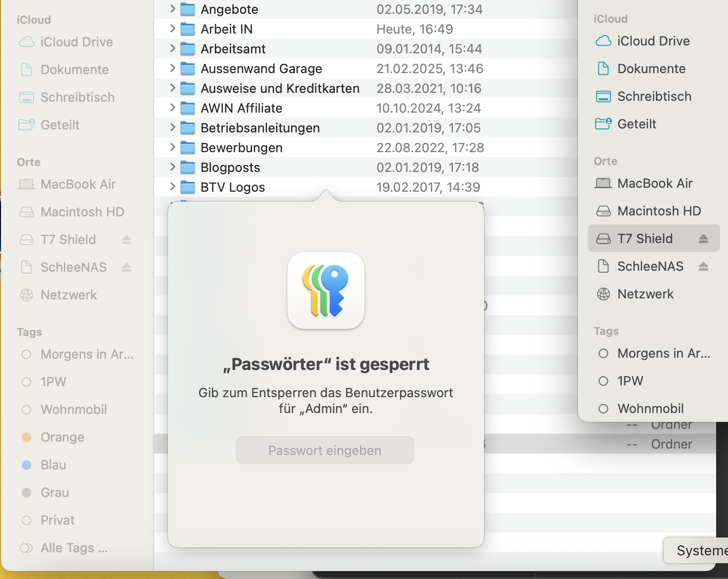
Task: Select the Wohnmobil tag in left sidebar
Action: click(64, 410)
